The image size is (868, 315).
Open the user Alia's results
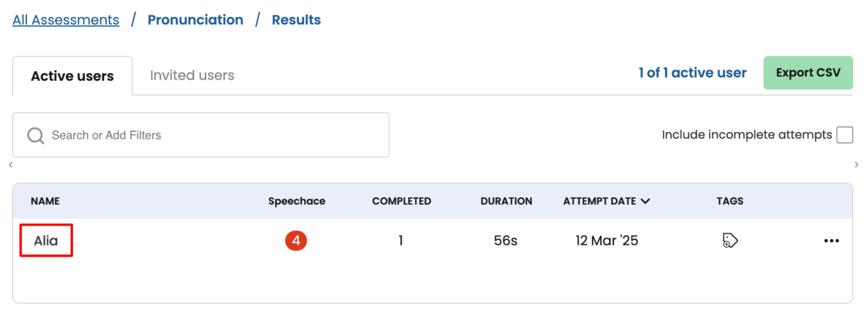pos(46,241)
